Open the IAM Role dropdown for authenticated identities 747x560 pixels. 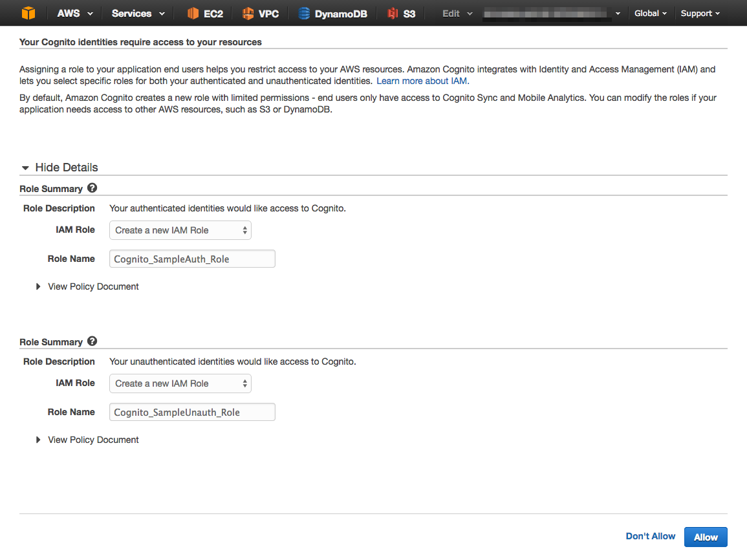pos(180,230)
